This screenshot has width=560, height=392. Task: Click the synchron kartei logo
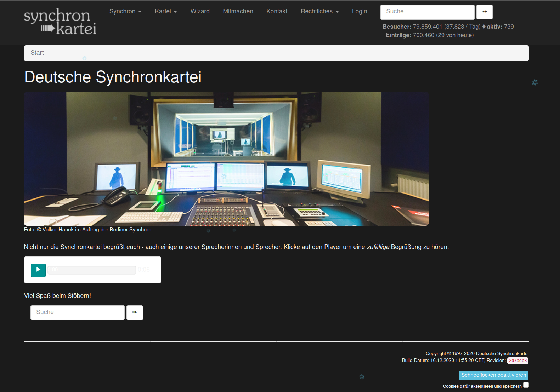click(x=60, y=22)
